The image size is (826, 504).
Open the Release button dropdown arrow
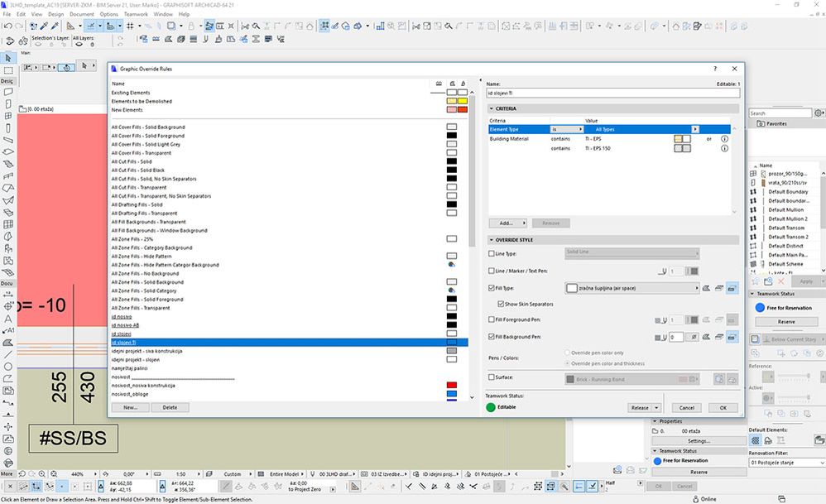(656, 408)
